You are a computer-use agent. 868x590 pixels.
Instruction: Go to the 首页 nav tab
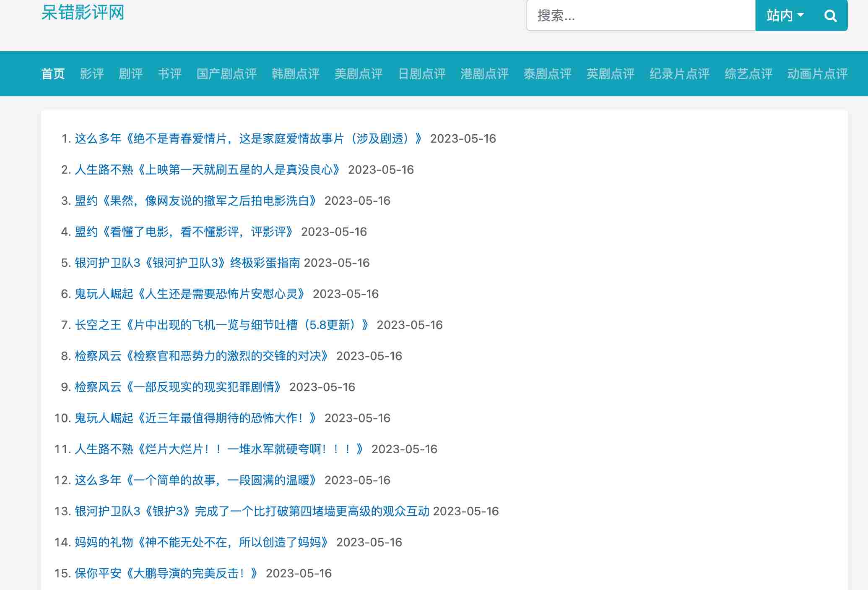[53, 74]
